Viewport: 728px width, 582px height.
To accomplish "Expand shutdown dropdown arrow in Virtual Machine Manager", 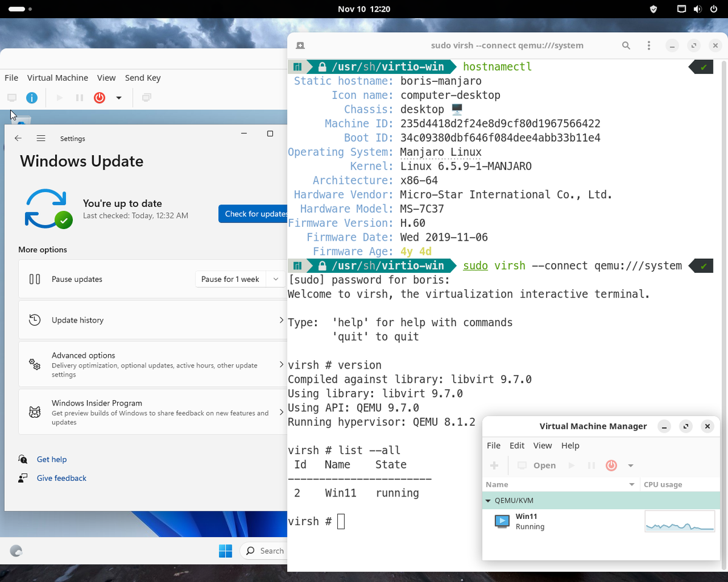I will point(631,466).
